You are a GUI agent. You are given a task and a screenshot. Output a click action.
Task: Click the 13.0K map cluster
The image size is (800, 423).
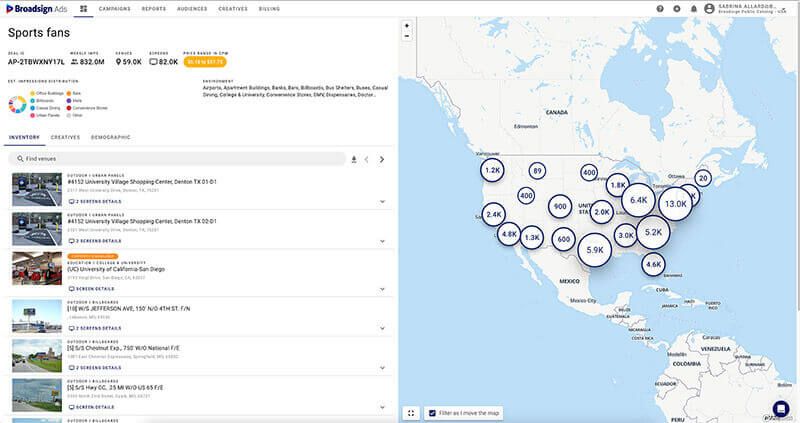pyautogui.click(x=676, y=204)
